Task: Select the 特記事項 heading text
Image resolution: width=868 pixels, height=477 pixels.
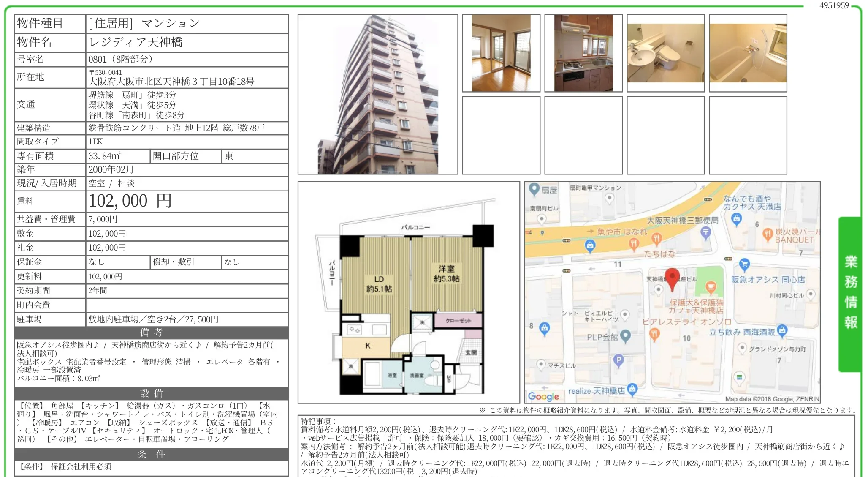Action: tap(318, 421)
